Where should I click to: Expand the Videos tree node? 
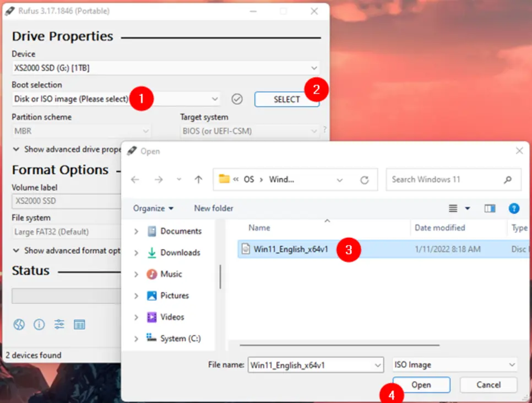point(136,317)
